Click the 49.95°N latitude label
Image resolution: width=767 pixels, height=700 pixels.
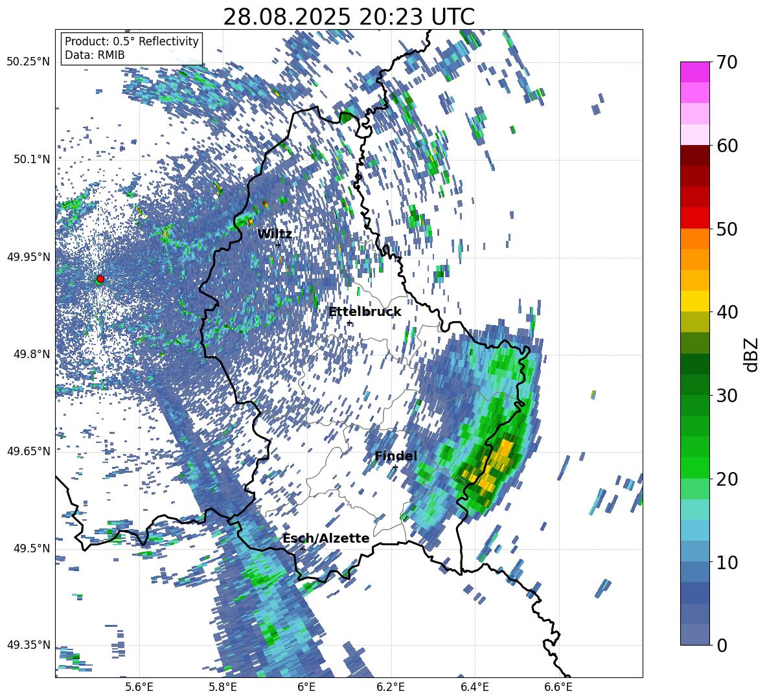(29, 256)
